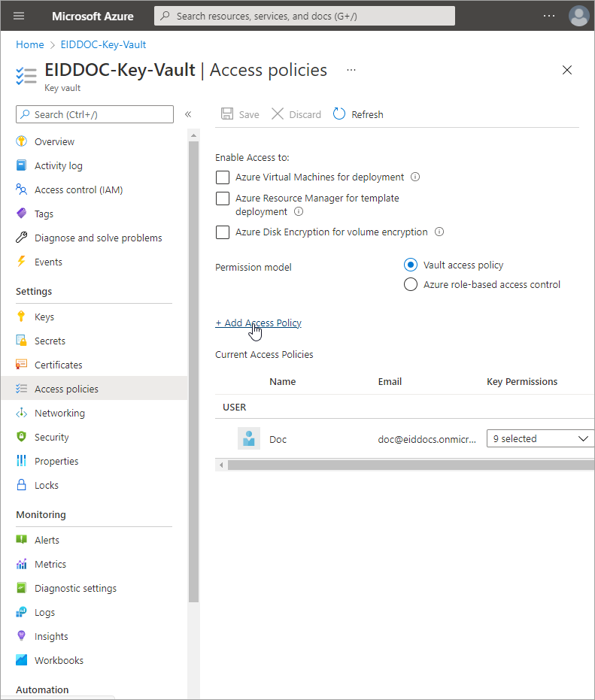Click the Certificates icon in sidebar

tap(22, 365)
